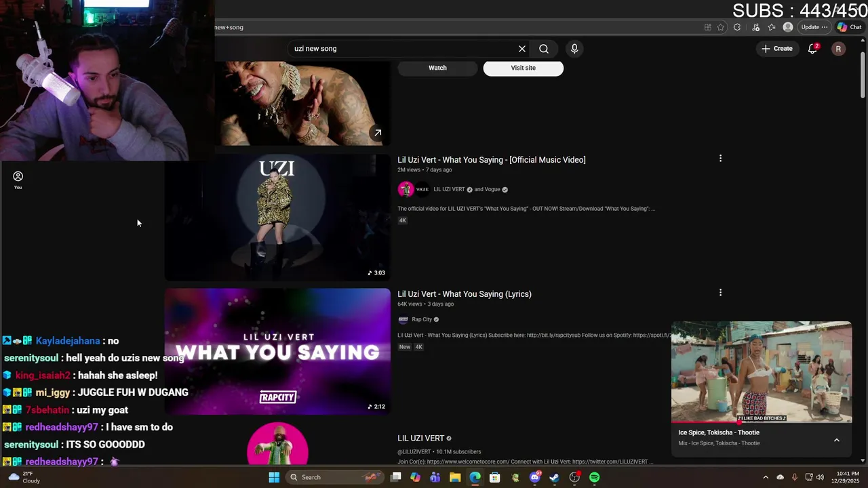The width and height of the screenshot is (868, 488).
Task: Open the Windows Start menu
Action: [x=274, y=477]
